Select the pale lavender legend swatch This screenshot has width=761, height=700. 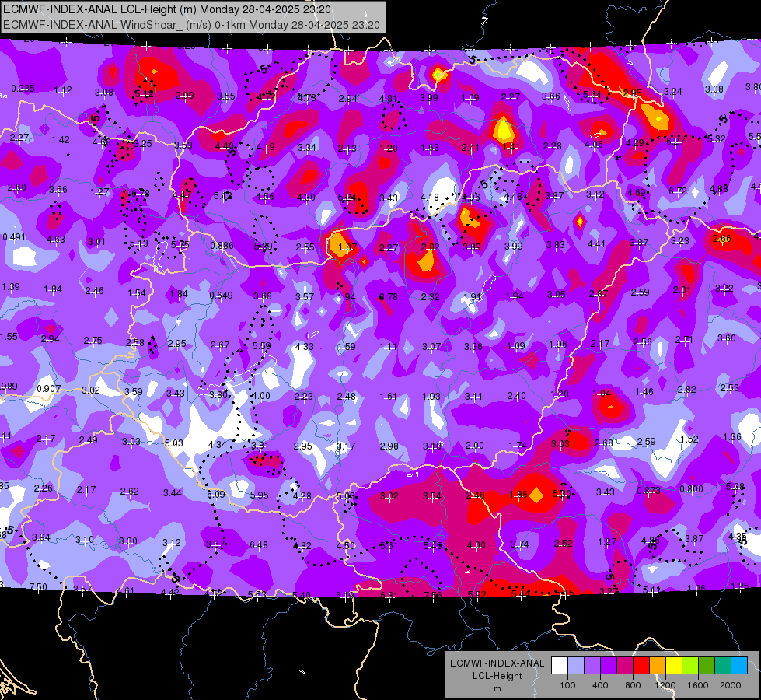pos(576,666)
